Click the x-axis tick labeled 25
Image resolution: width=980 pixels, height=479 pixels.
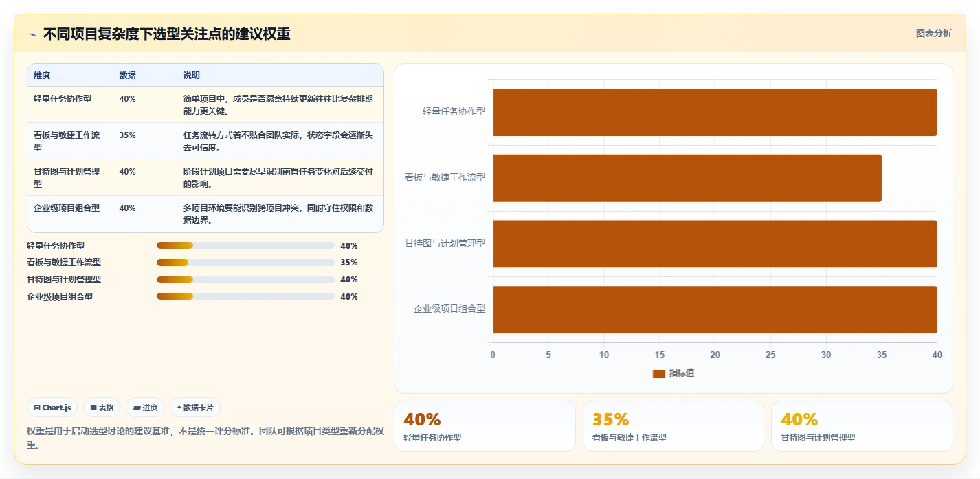[x=770, y=355]
